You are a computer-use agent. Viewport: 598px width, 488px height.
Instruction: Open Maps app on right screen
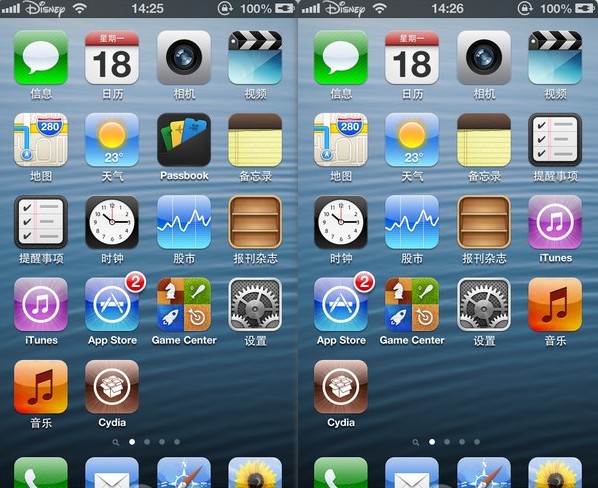click(x=341, y=140)
